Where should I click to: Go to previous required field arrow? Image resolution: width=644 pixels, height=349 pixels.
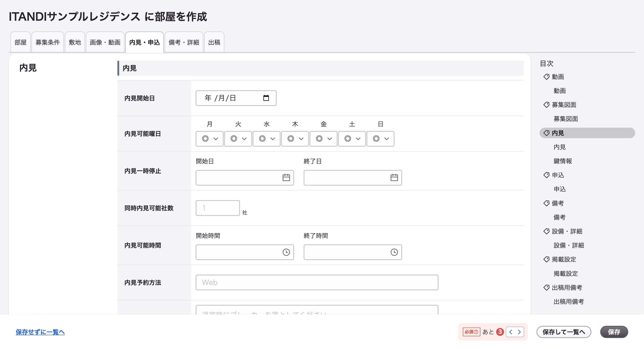pyautogui.click(x=511, y=332)
